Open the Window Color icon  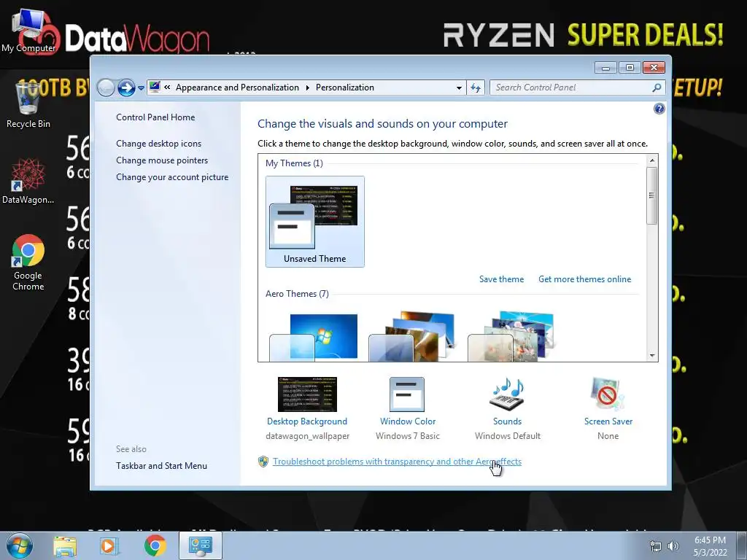coord(407,394)
